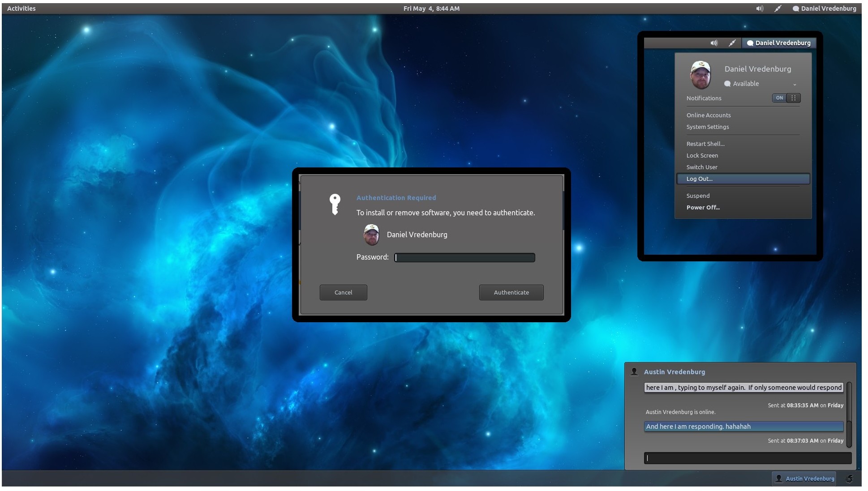Click the Daniel Vredenburg name in user menu

[758, 69]
